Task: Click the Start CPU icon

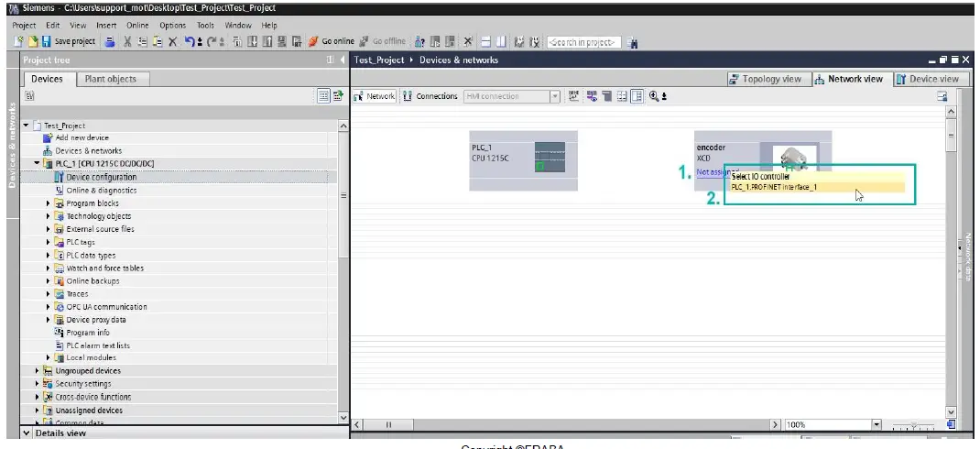Action: point(435,41)
